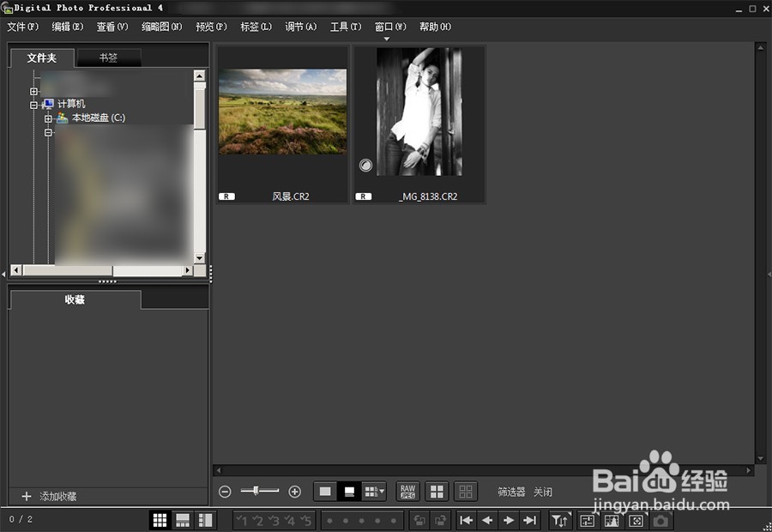Apply check mark 3
Viewport: 772px width, 532px height.
pyautogui.click(x=274, y=520)
